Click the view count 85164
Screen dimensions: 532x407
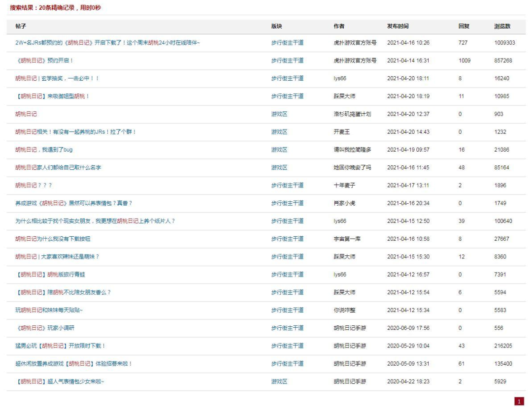tap(501, 168)
